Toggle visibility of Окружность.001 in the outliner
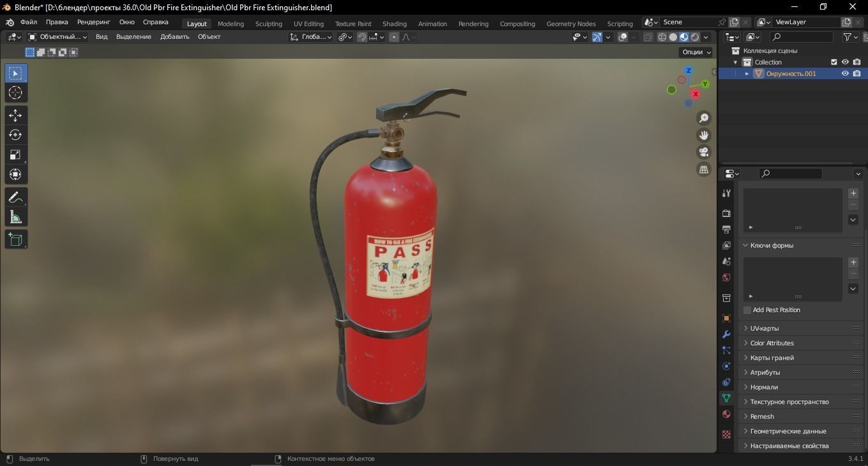 click(844, 73)
